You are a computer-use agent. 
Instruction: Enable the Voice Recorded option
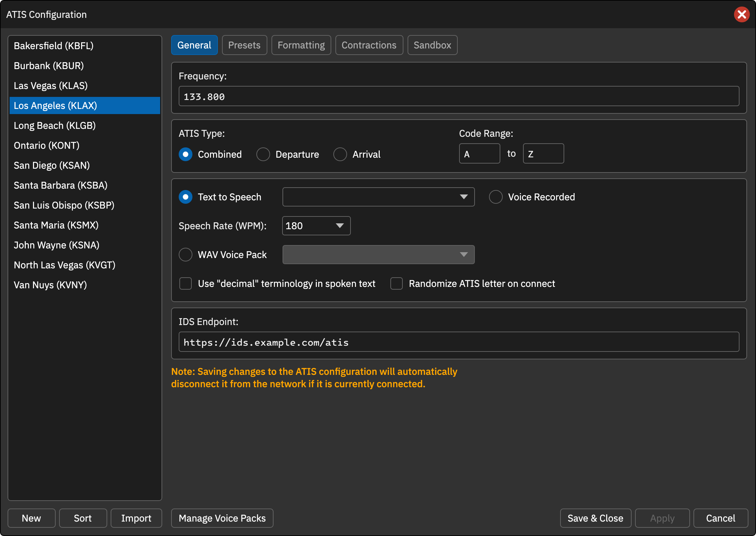coord(496,197)
